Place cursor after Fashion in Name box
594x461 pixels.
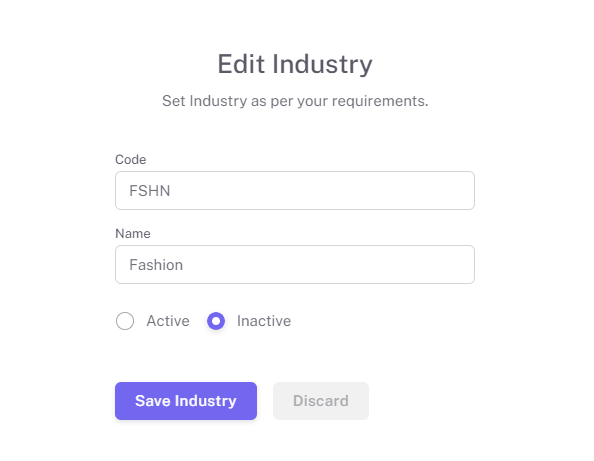point(184,265)
